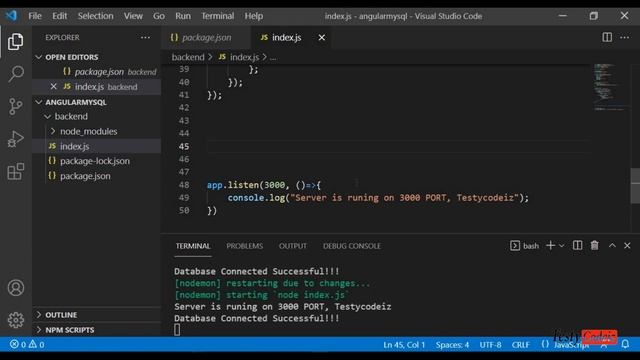Expand the OUTLINE section

coord(96,315)
